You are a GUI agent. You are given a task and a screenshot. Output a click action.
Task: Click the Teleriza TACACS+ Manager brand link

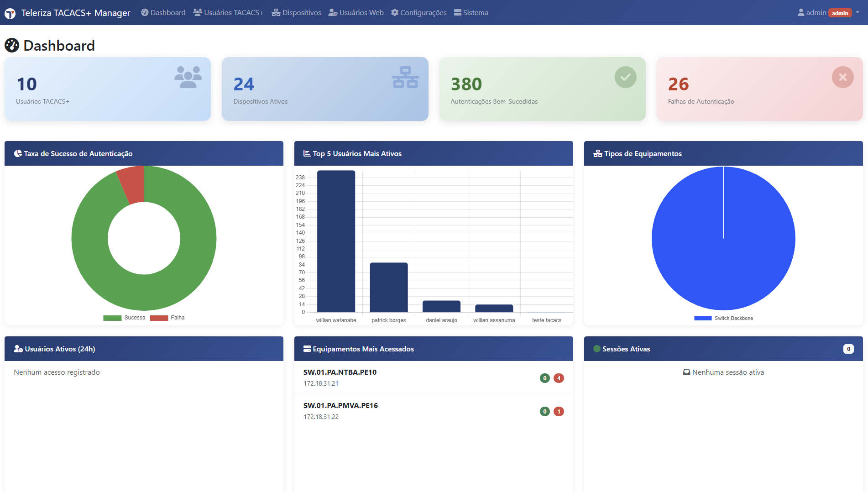[75, 13]
